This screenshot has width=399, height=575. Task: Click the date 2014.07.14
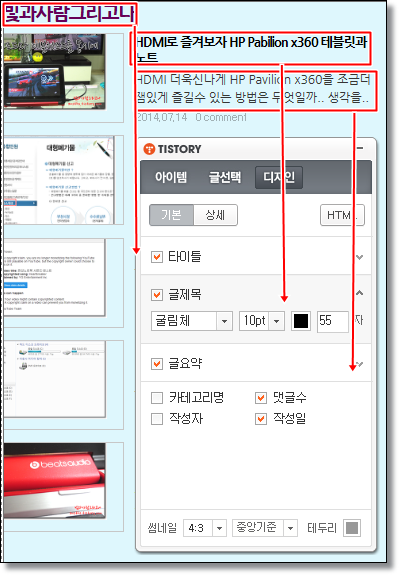pyautogui.click(x=162, y=117)
